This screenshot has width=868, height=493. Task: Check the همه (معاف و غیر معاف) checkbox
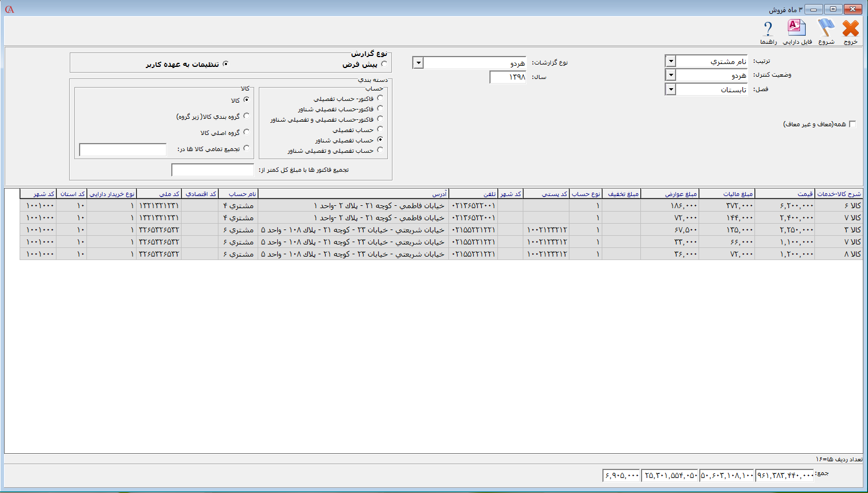tap(852, 125)
